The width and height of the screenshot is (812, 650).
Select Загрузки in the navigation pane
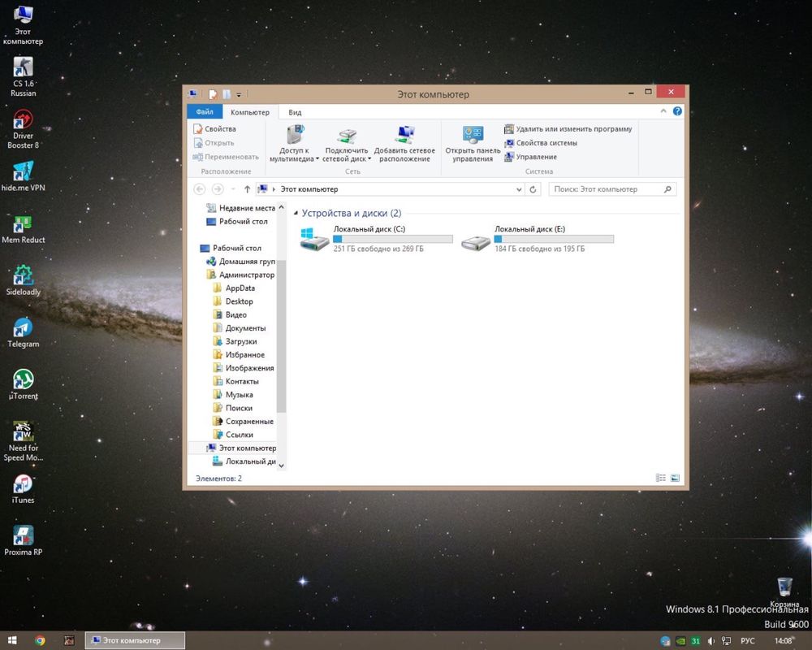click(235, 341)
